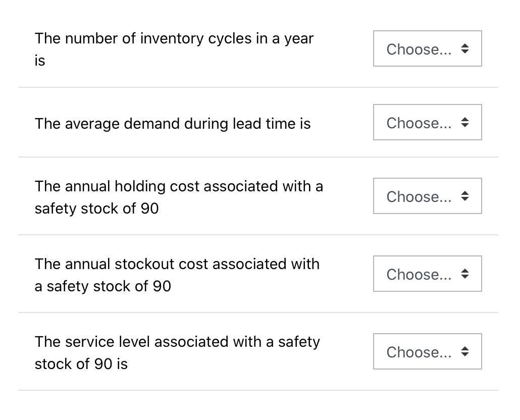Expand the annual stockout cost answer dropdown
This screenshot has width=520, height=420.
coord(427,274)
